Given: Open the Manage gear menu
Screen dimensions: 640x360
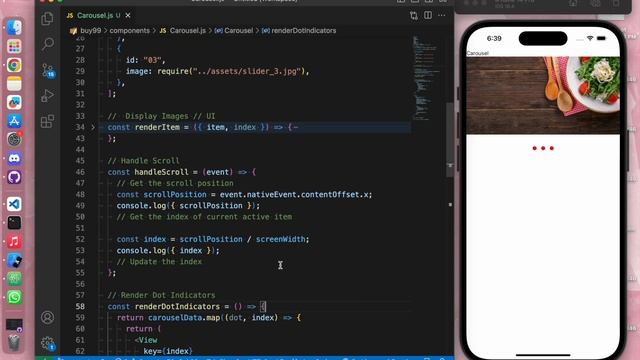Looking at the screenshot, I should (48, 343).
